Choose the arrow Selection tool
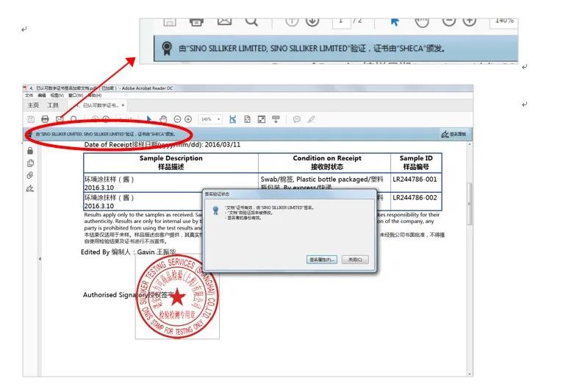This screenshot has height=387, width=588. click(x=149, y=119)
